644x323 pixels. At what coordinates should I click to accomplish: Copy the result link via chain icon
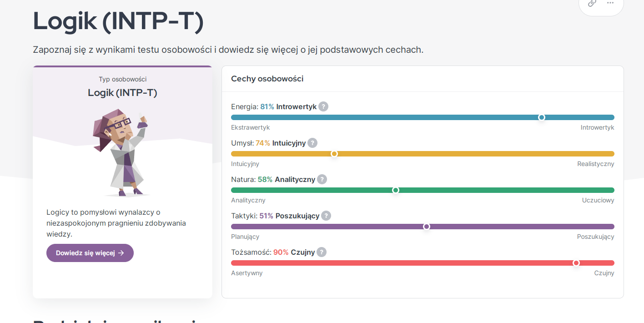click(x=592, y=3)
